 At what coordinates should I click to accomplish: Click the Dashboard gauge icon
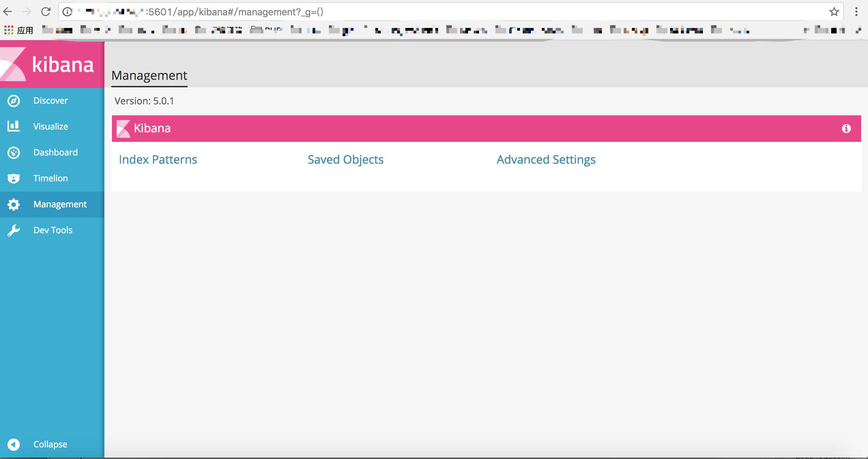click(x=14, y=152)
